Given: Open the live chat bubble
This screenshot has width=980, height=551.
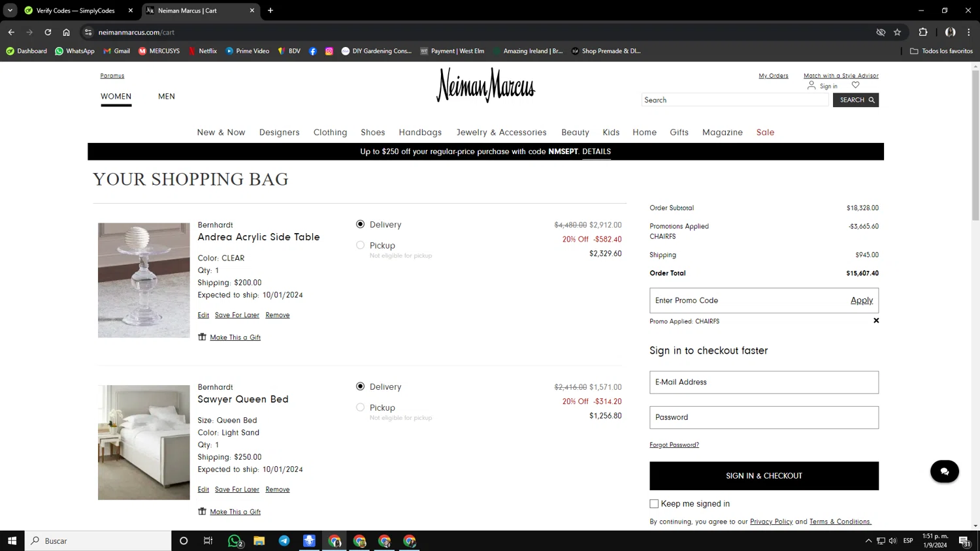Looking at the screenshot, I should click(x=944, y=471).
